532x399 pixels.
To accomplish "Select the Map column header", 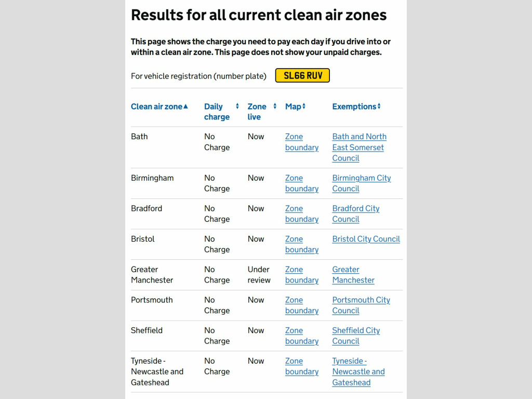I will click(293, 107).
